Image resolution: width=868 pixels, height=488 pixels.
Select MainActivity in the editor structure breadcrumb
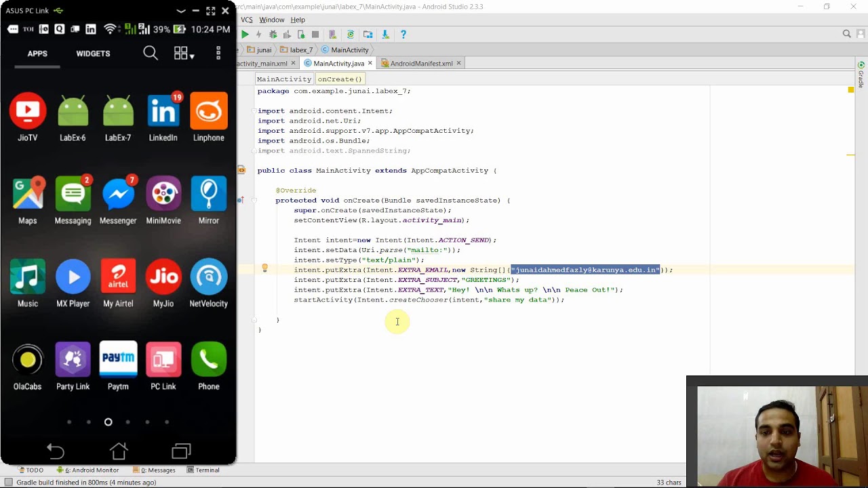click(284, 79)
